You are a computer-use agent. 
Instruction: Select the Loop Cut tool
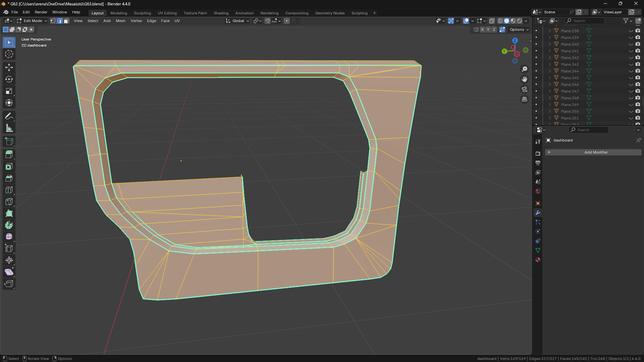(9, 190)
